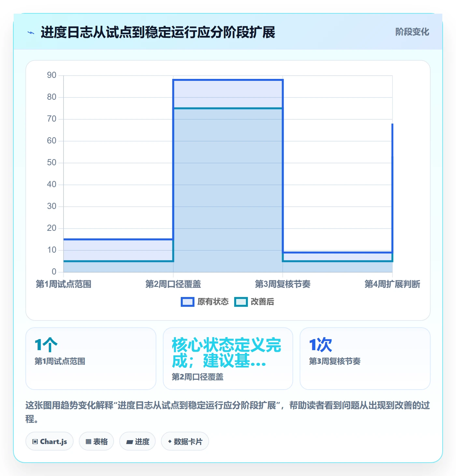Select the Chart.js tag chip
The width and height of the screenshot is (456, 476).
click(x=50, y=441)
